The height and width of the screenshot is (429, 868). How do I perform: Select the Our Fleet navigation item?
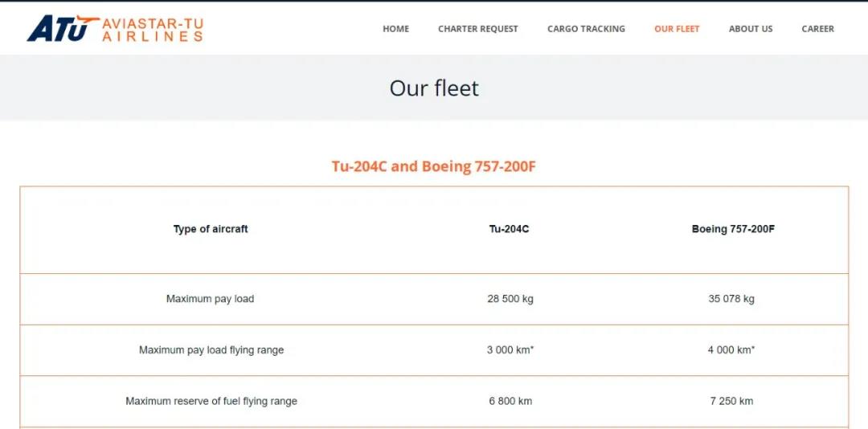(x=677, y=29)
